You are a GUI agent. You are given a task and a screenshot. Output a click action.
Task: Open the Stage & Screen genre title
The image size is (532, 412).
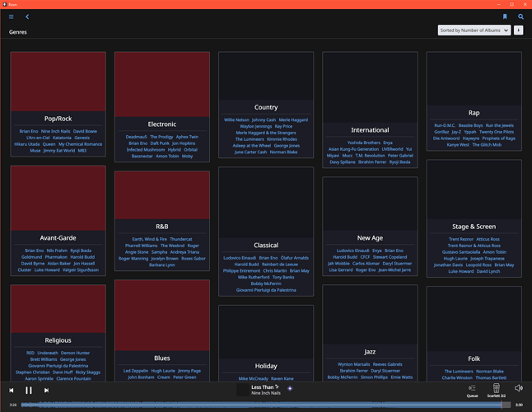474,227
